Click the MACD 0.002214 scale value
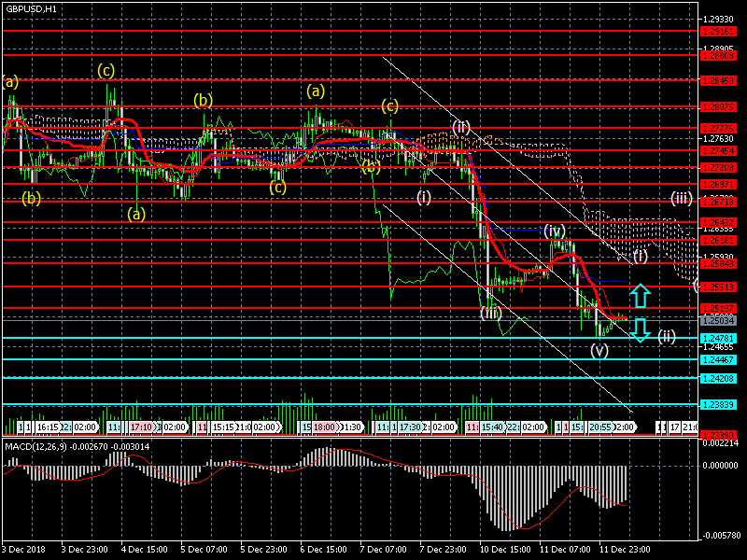Viewport: 747px width, 560px height. click(720, 443)
